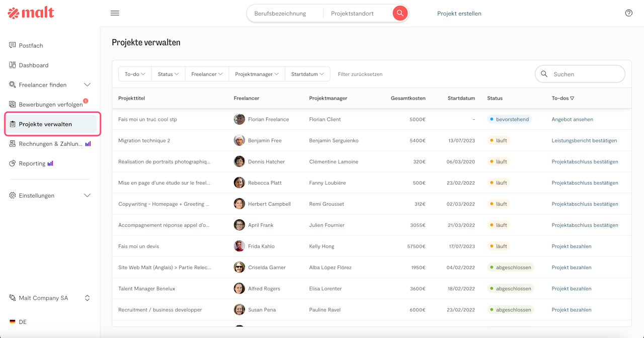Open Bewerbungen verfolgen in sidebar
This screenshot has width=644, height=338.
[50, 105]
